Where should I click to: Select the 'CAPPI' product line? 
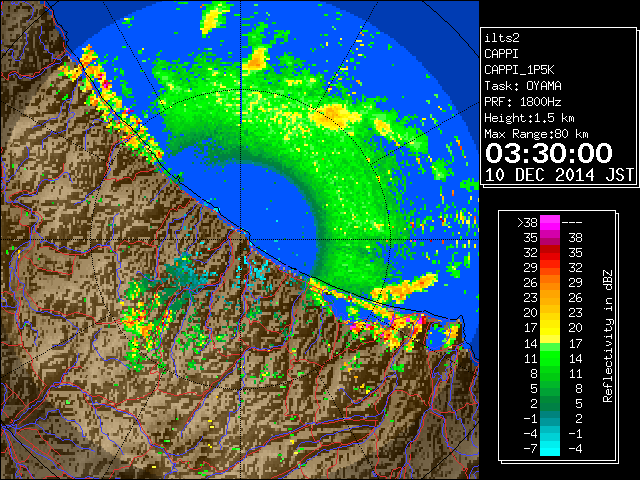pyautogui.click(x=501, y=54)
